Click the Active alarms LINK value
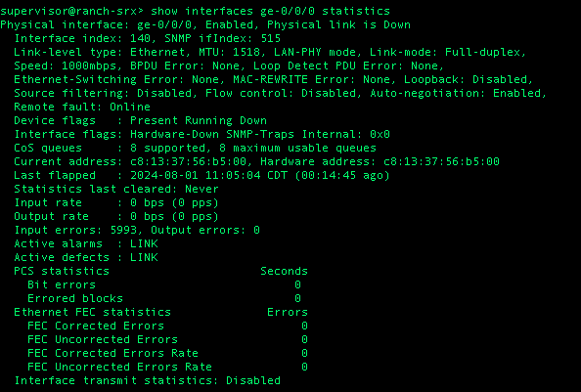This screenshot has height=392, width=581. pos(144,244)
